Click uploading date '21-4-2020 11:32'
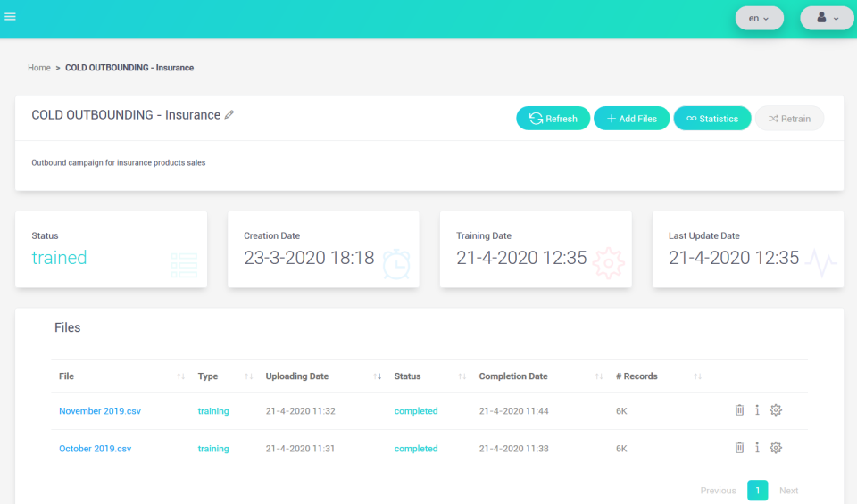The height and width of the screenshot is (504, 857). (x=301, y=410)
